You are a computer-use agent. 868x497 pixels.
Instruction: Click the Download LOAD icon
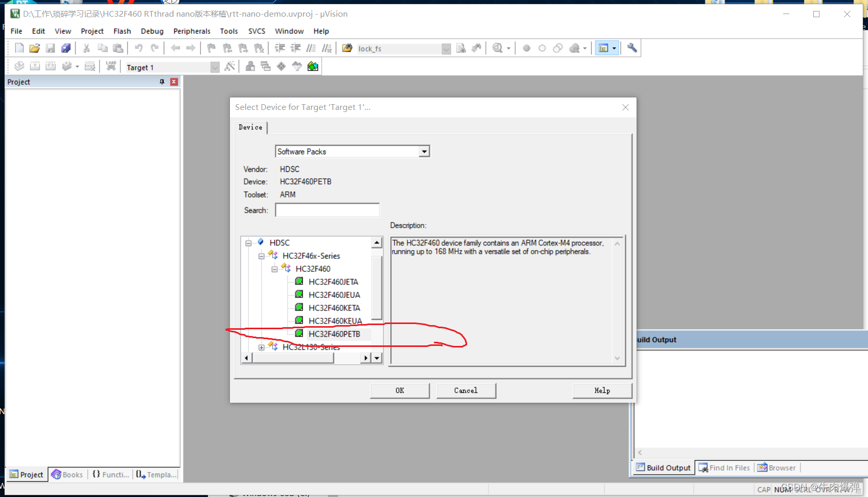111,66
